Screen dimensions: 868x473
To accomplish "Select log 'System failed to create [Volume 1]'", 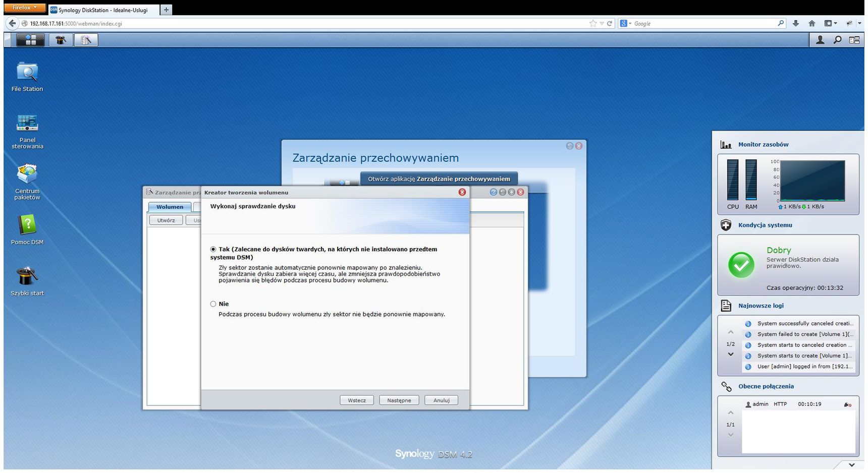I will (x=799, y=334).
